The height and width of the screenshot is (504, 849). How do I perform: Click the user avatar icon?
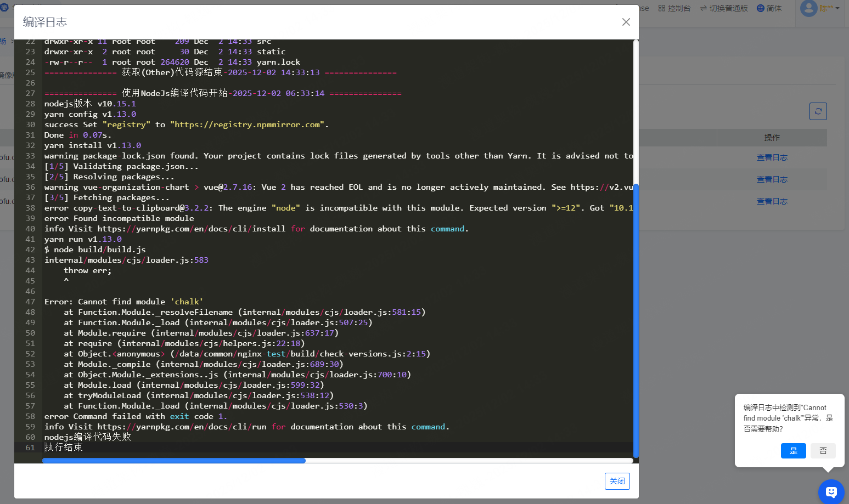(808, 8)
